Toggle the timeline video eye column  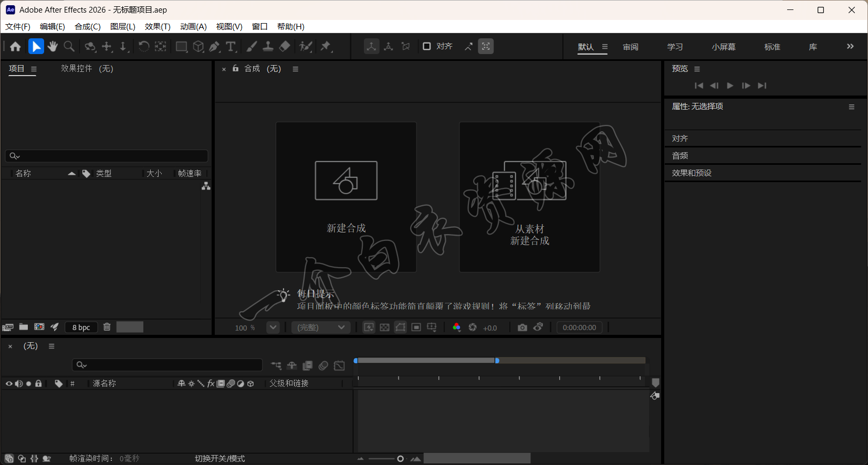pos(9,384)
